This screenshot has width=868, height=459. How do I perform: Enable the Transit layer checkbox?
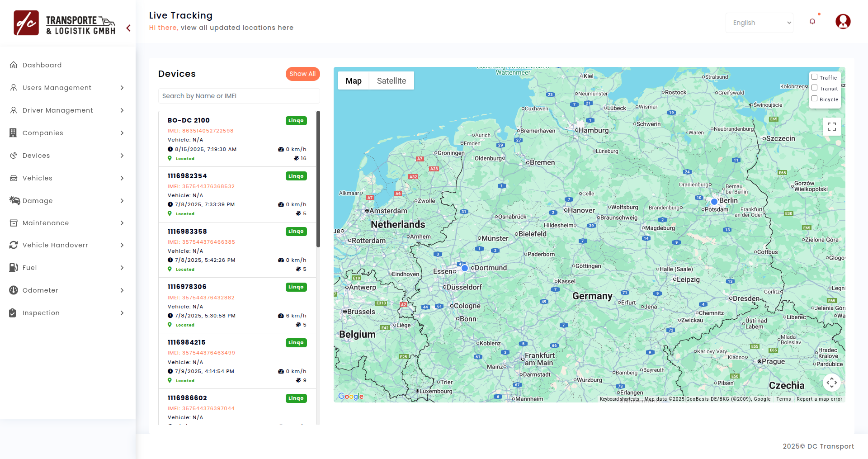point(814,88)
